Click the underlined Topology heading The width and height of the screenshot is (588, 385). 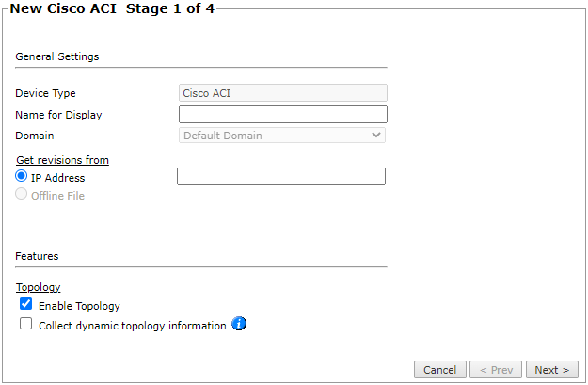[x=38, y=287]
